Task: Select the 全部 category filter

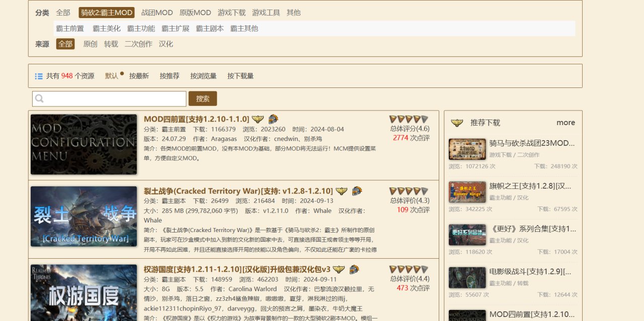Action: [x=63, y=13]
